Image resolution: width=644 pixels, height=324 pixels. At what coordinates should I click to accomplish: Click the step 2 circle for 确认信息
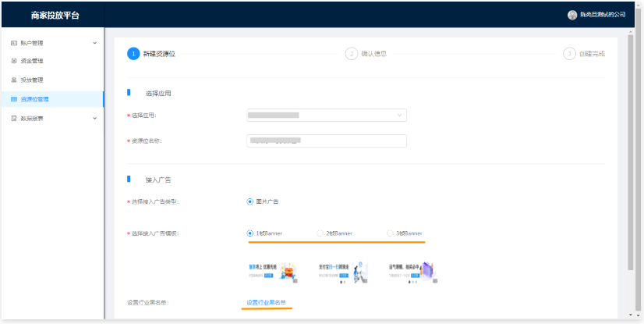[x=352, y=53]
